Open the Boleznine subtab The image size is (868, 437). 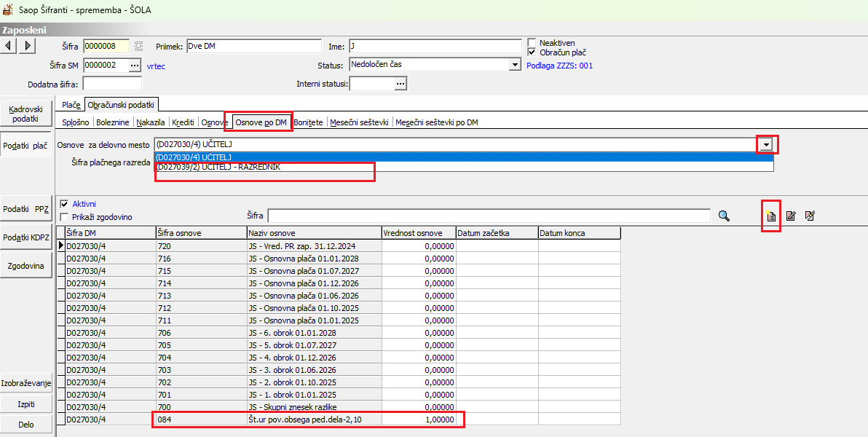click(x=113, y=122)
